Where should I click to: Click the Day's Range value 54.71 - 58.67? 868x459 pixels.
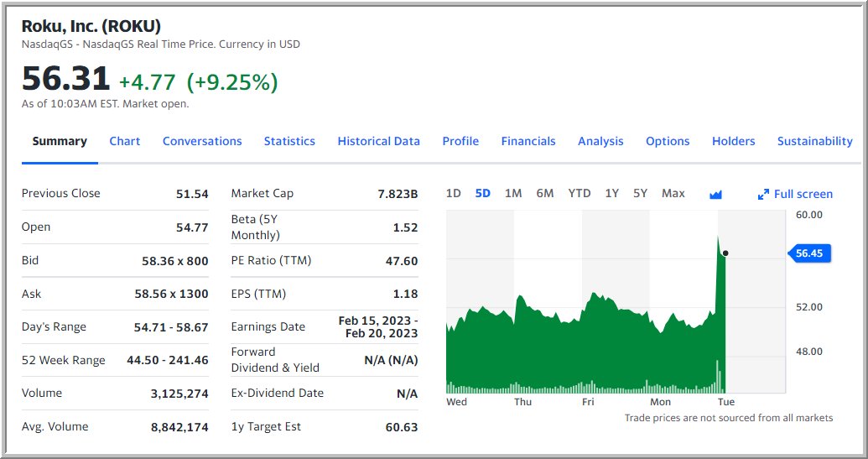point(171,327)
